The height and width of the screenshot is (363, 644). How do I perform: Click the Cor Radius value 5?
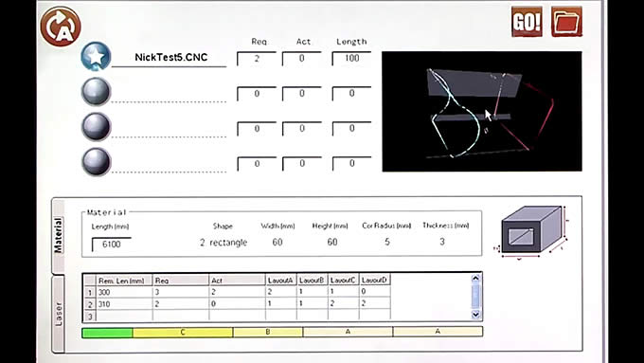(x=387, y=242)
